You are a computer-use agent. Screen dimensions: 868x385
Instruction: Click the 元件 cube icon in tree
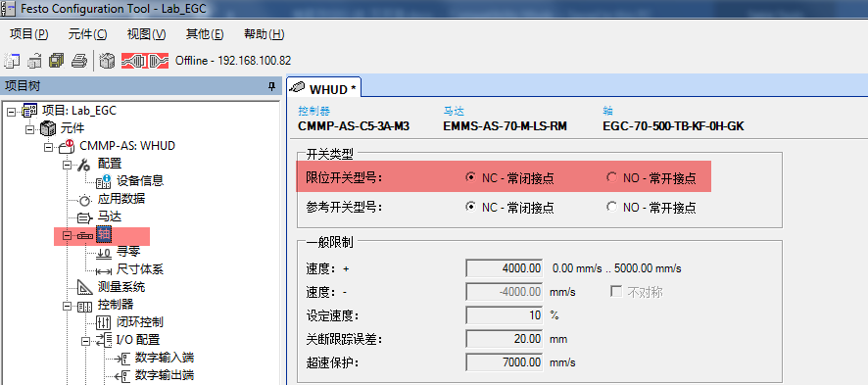48,128
